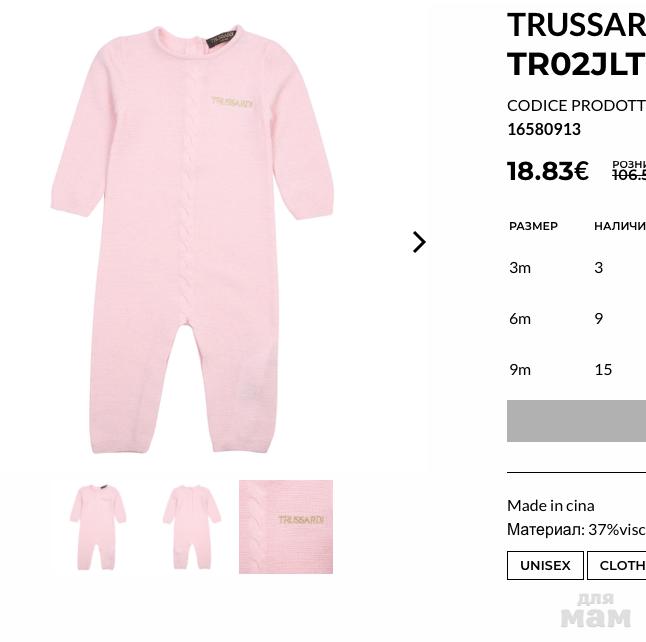This screenshot has width=646, height=642.
Task: Open the Trussardi logo close-up thumbnail
Action: pos(286,527)
